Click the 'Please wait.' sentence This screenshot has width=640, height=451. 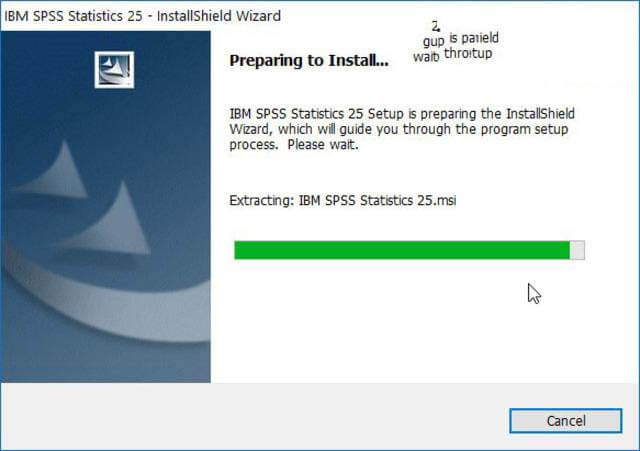point(322,145)
